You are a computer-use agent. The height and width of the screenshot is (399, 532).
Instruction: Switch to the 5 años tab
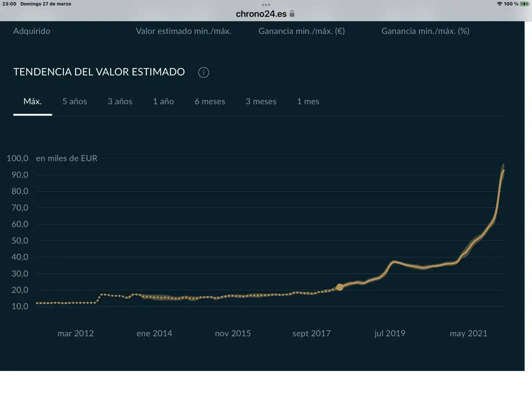(x=74, y=101)
